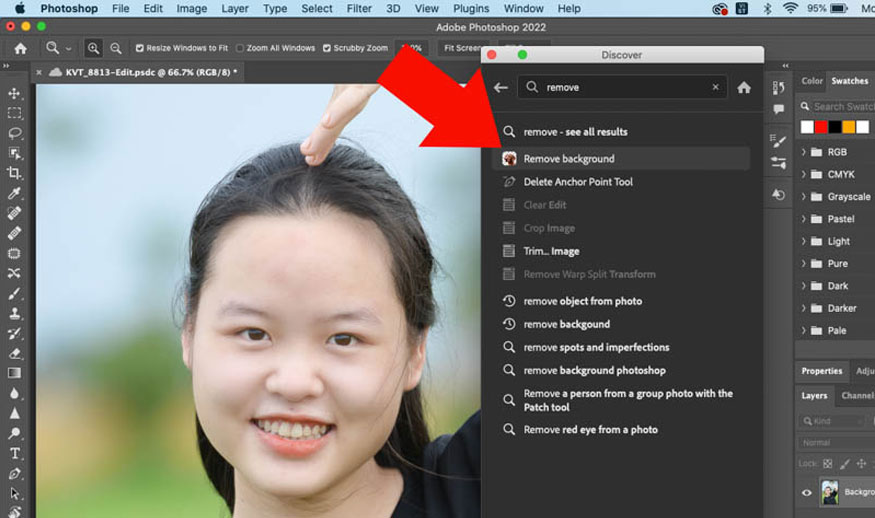
Task: Select the Clone Stamp tool
Action: point(15,313)
